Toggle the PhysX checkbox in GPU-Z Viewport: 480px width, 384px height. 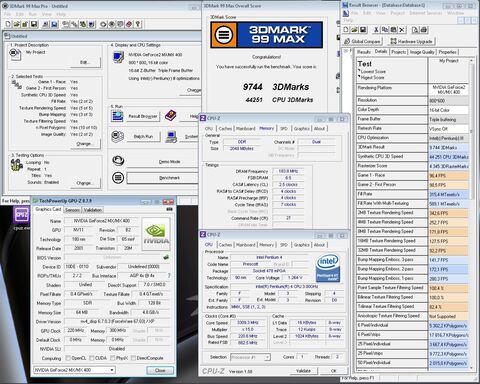click(x=113, y=358)
